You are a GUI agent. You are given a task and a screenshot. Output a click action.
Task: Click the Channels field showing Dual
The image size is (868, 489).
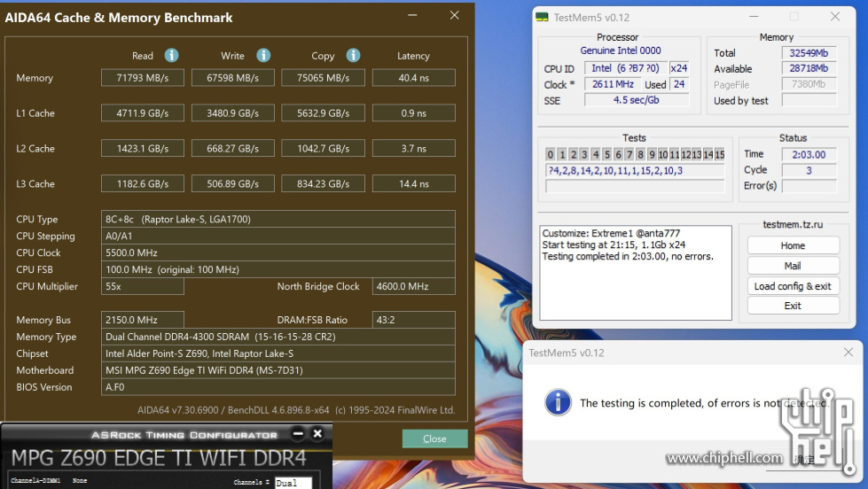pos(293,483)
